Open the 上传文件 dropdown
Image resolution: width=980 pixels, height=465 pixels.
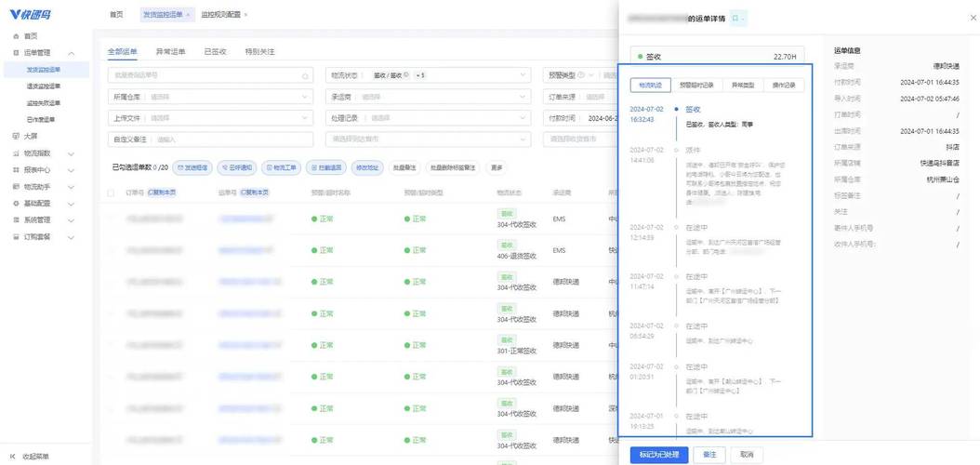pos(211,118)
